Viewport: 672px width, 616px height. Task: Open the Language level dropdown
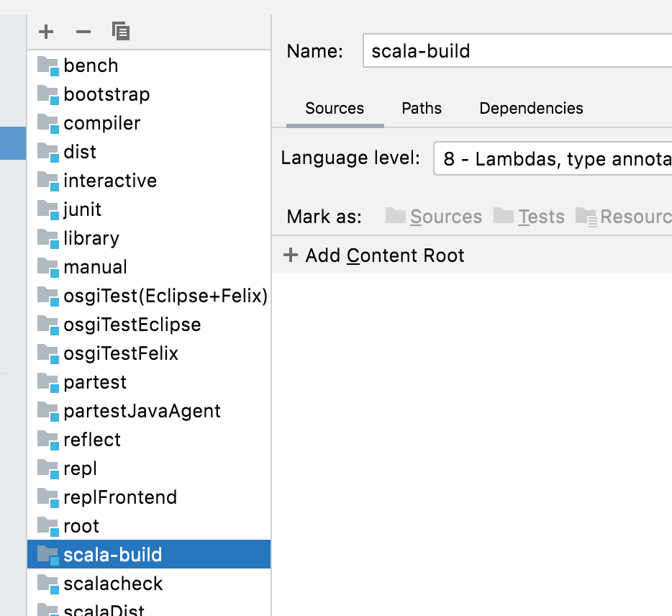coord(553,158)
